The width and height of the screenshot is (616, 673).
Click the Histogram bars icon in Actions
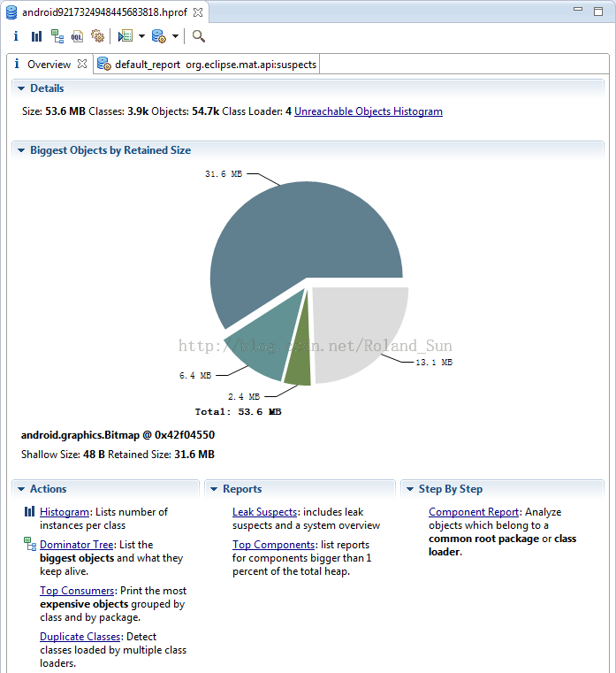coord(29,511)
